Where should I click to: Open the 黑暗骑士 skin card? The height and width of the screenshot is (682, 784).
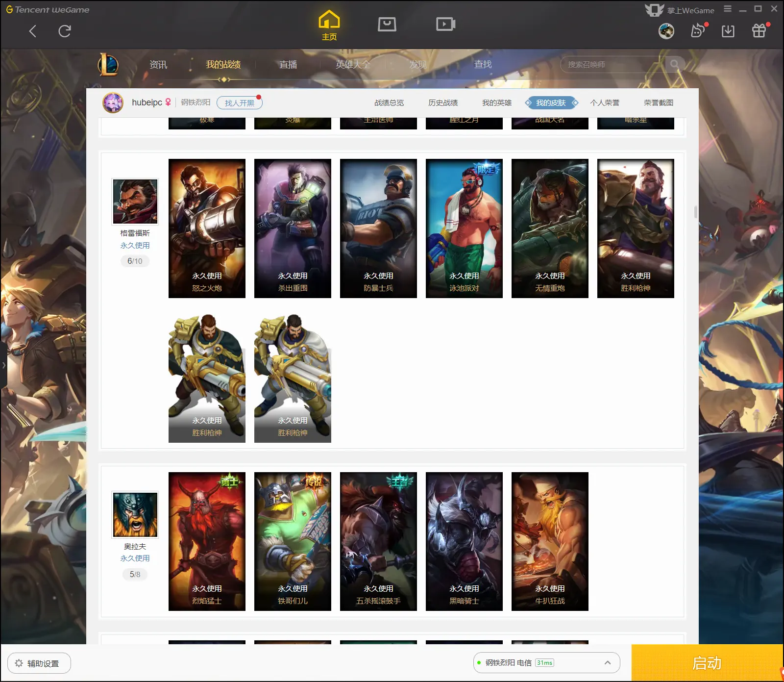464,541
